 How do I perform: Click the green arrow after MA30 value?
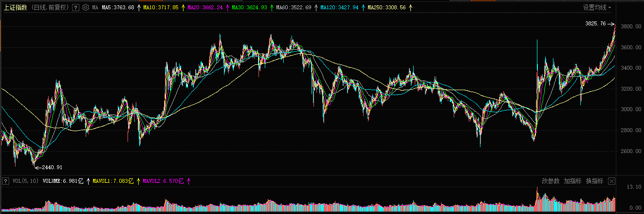click(x=271, y=8)
